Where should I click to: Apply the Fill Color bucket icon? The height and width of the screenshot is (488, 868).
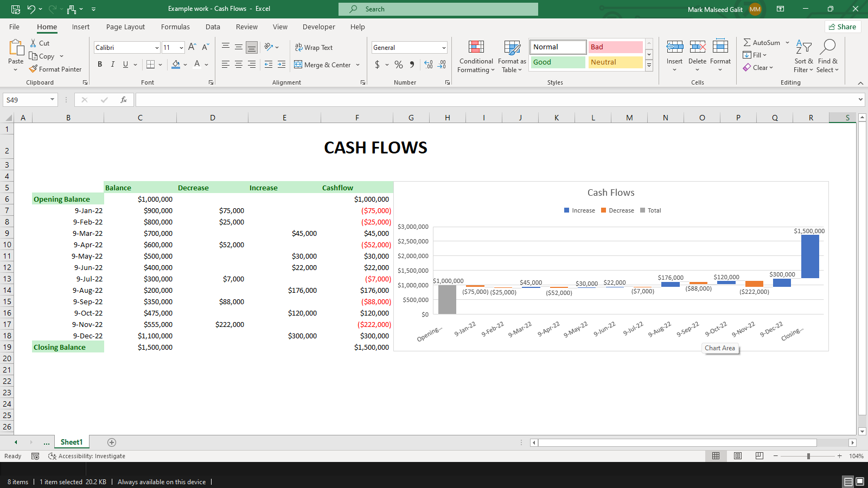pyautogui.click(x=176, y=65)
